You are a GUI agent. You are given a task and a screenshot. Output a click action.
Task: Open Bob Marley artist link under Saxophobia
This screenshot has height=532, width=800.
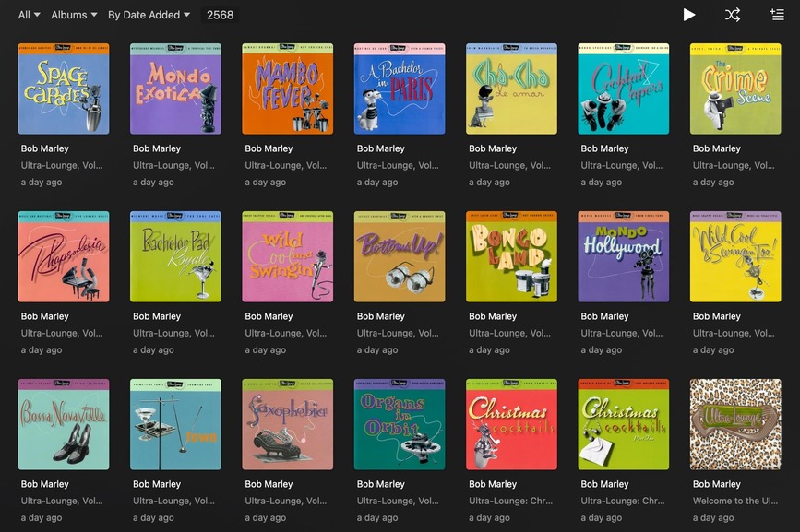(x=269, y=484)
